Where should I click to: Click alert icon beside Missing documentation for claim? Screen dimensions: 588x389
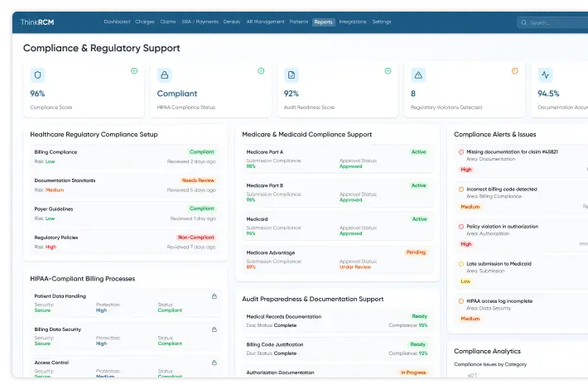[x=460, y=151]
